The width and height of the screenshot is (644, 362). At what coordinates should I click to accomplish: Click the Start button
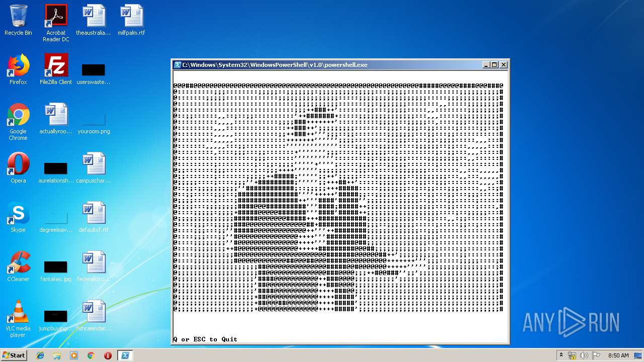tap(14, 355)
